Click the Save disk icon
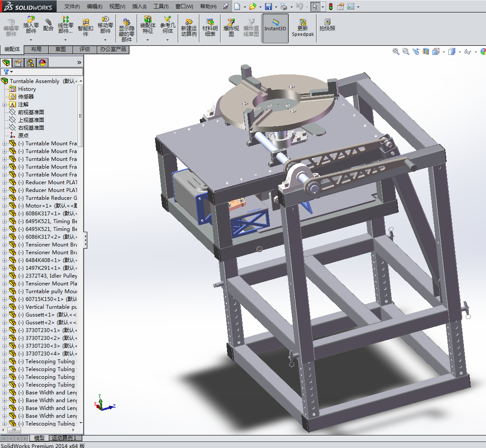This screenshot has width=486, height=448. coord(268,6)
